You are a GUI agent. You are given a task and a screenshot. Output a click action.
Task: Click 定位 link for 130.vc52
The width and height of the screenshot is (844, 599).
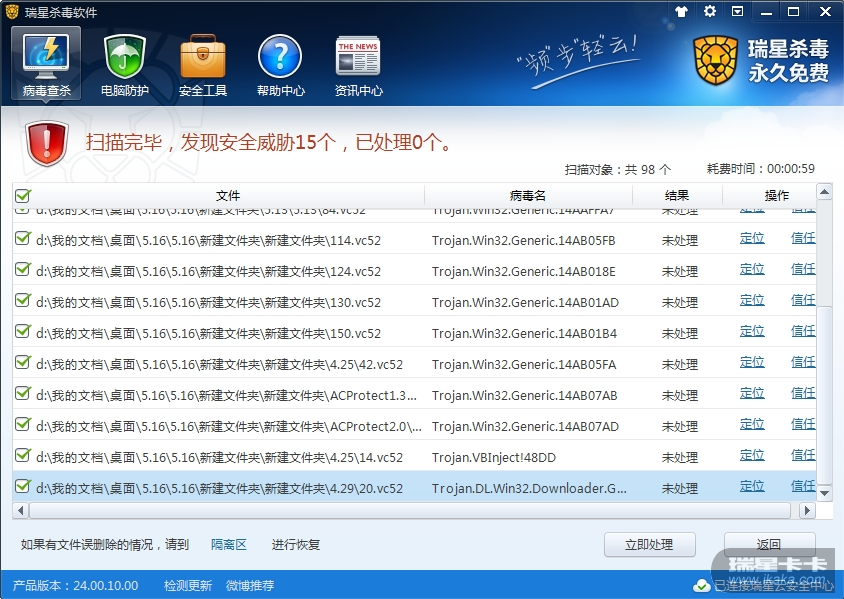point(752,300)
